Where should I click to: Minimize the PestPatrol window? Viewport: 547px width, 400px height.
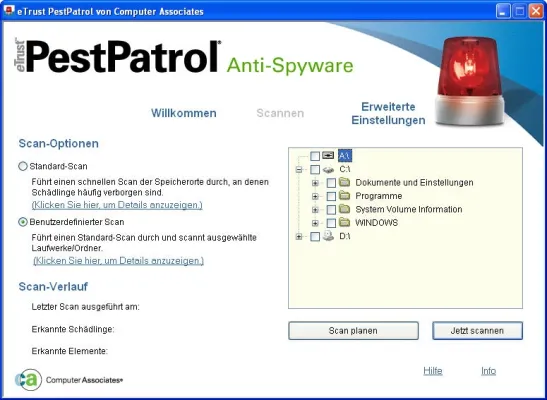point(502,11)
